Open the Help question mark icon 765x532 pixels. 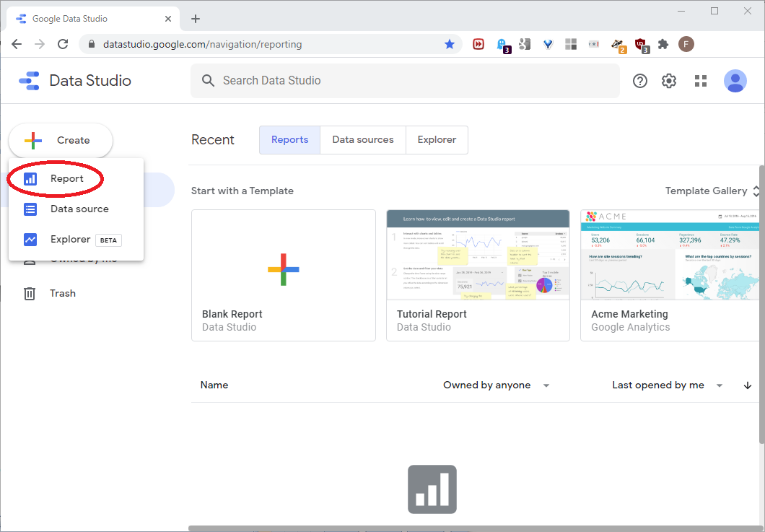639,81
